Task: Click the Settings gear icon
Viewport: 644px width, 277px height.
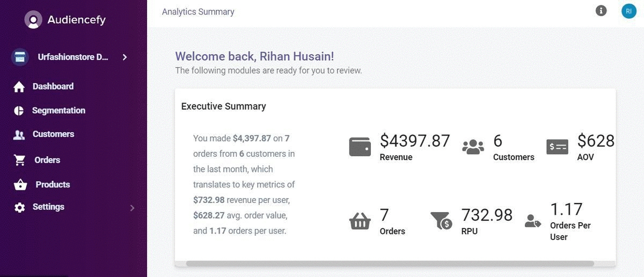Action: click(x=20, y=208)
